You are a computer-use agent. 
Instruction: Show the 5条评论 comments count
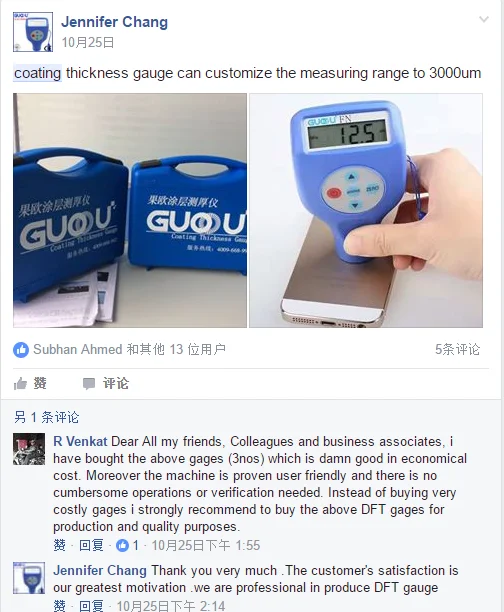(458, 349)
